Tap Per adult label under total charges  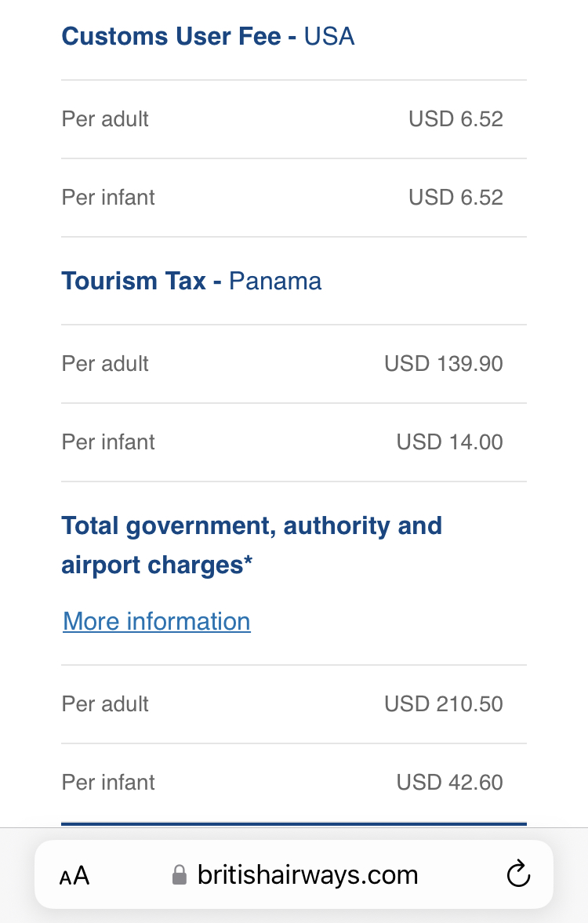click(105, 704)
